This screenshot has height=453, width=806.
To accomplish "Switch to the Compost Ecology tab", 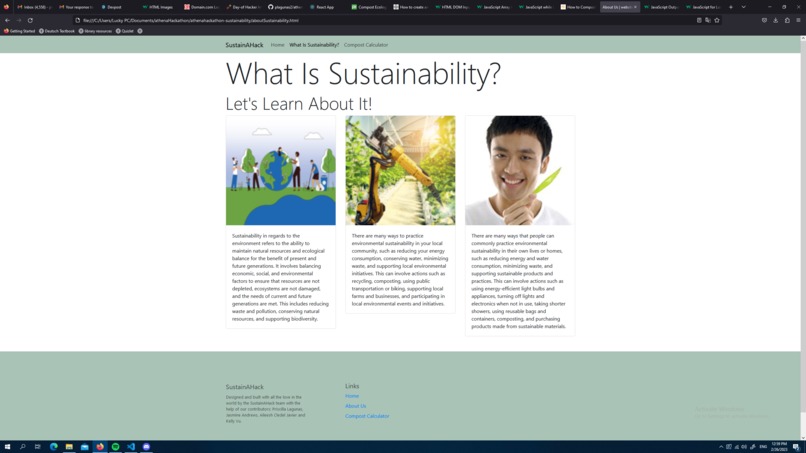I will 369,7.
